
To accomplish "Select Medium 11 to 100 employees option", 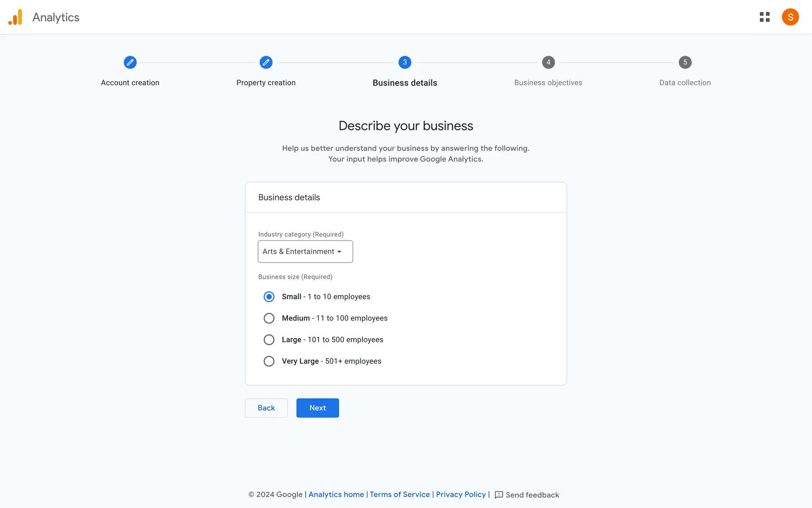I will tap(269, 318).
